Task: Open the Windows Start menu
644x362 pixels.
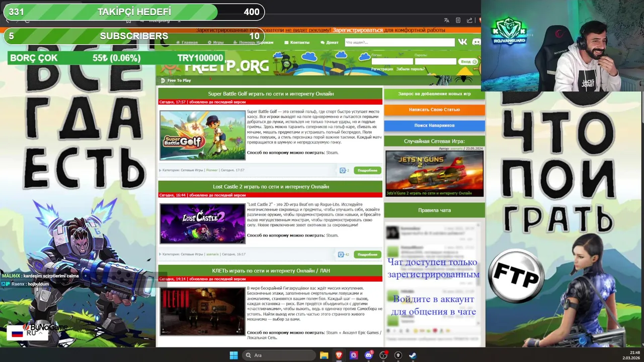Action: point(233,355)
